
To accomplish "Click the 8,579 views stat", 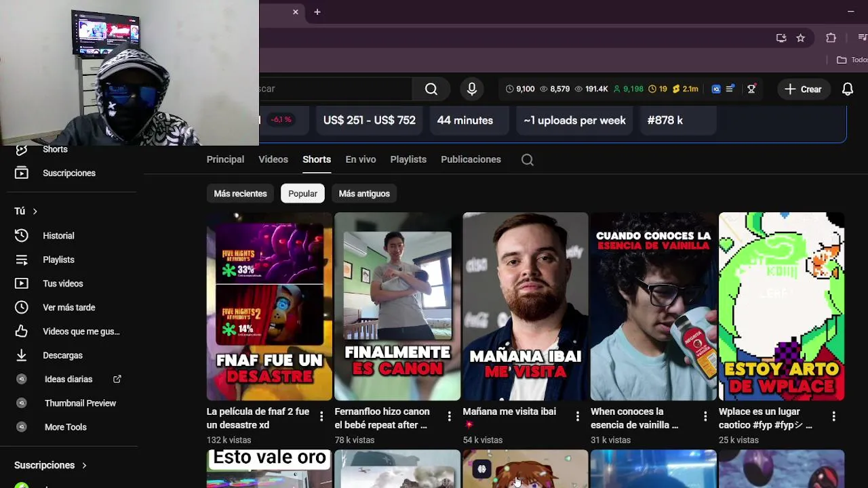I will 555,89.
